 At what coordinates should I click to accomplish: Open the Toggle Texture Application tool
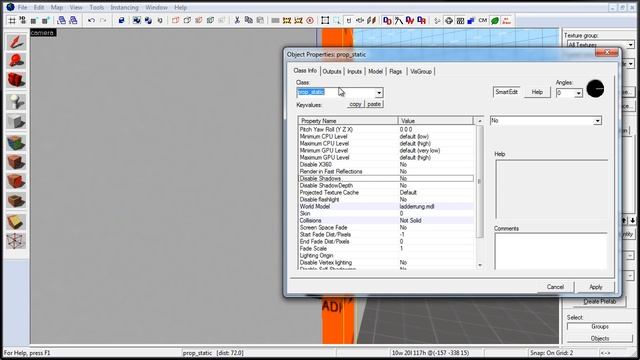(x=16, y=143)
